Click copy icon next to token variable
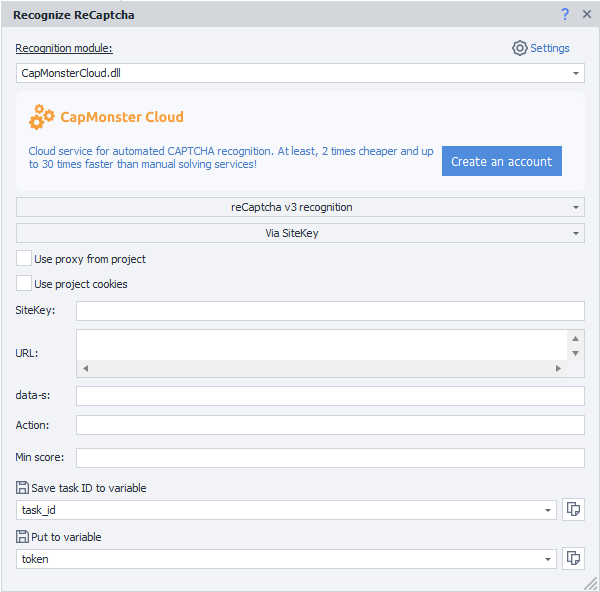Screen dimensions: 600x592 [573, 558]
